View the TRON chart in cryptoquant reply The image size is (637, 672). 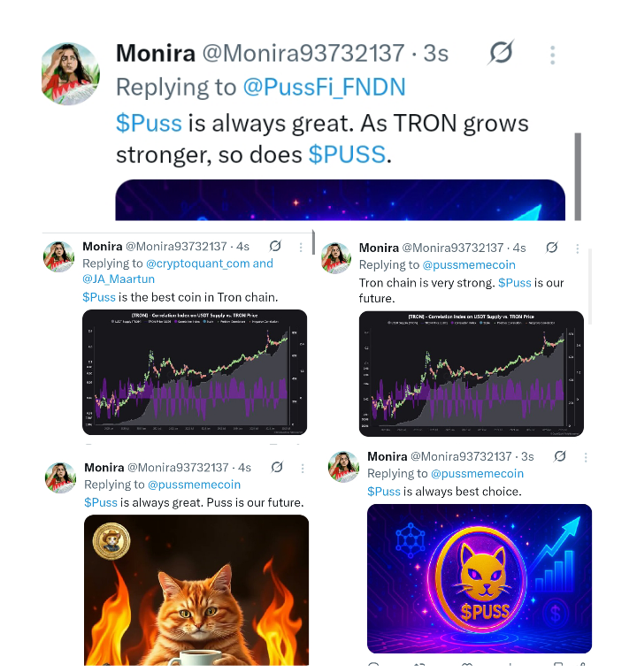point(195,372)
